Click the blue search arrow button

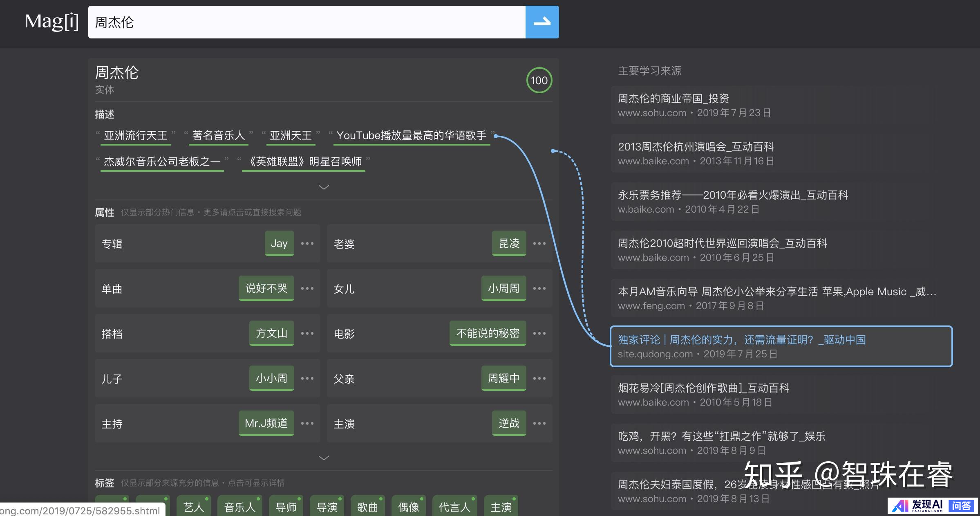pyautogui.click(x=542, y=22)
